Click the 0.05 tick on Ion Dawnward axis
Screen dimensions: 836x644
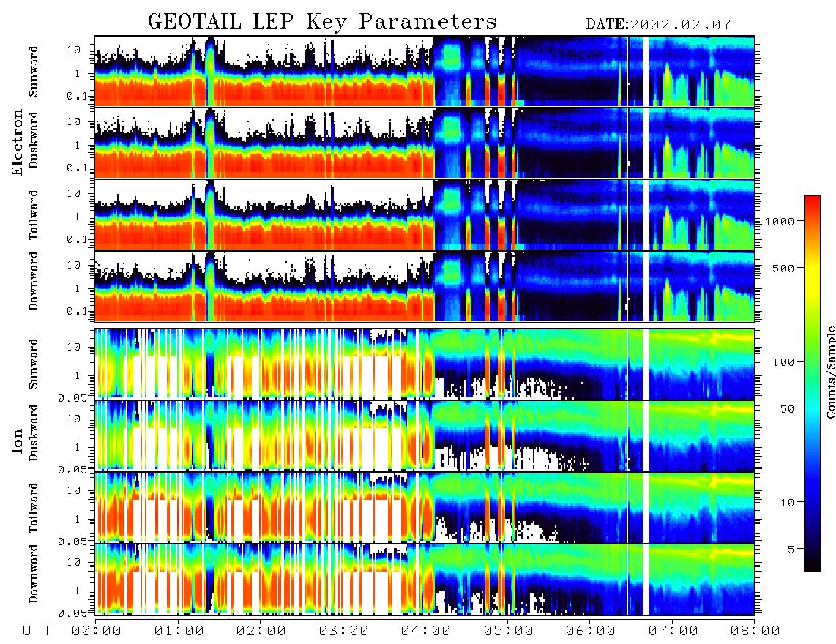click(72, 613)
